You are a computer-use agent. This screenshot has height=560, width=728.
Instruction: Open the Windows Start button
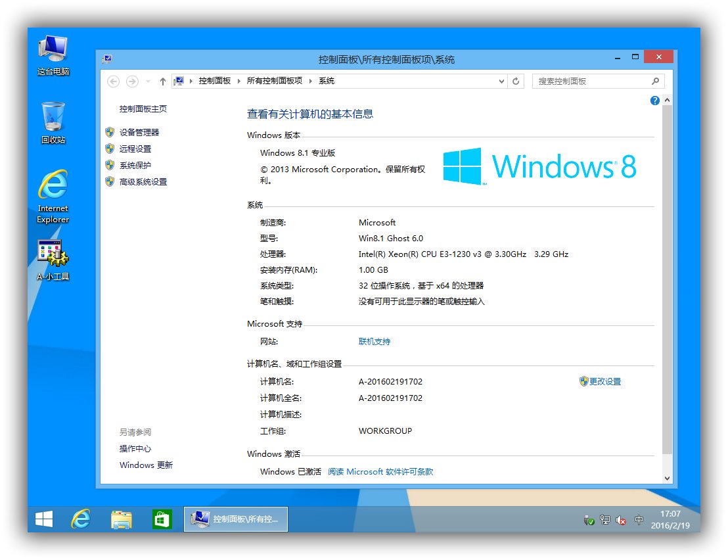click(44, 519)
